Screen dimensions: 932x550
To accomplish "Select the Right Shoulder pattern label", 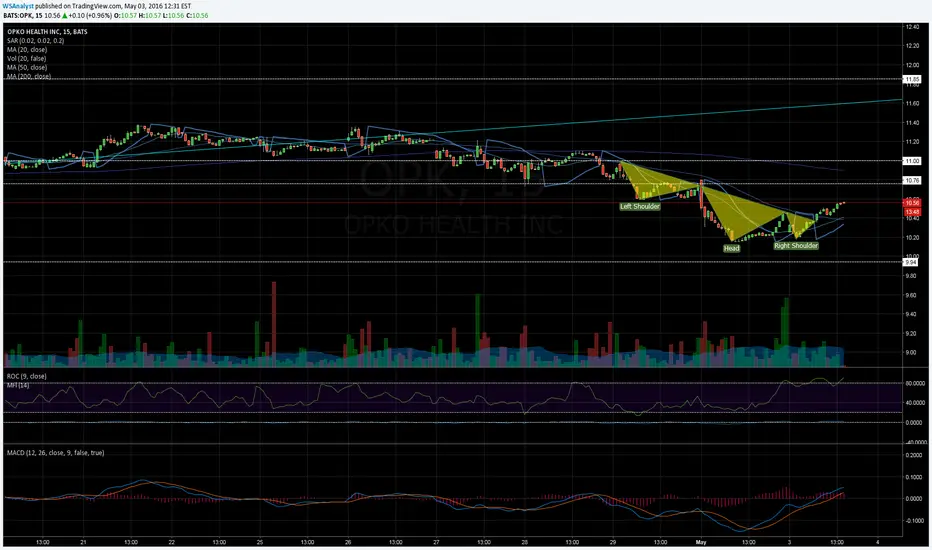I will 796,246.
